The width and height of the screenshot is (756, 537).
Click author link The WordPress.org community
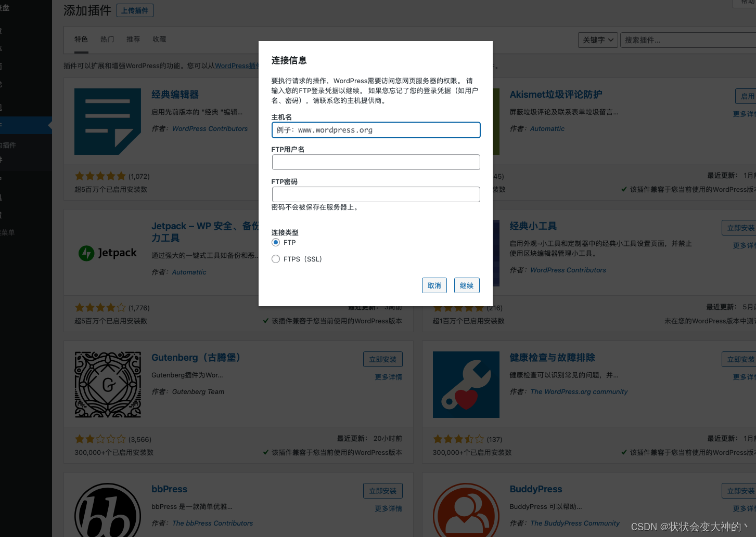coord(579,392)
